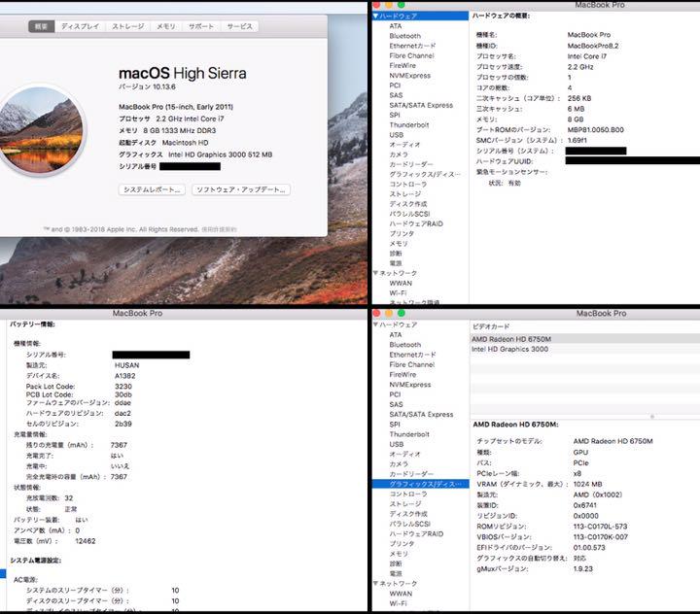Collapse ハードウェア triangle in hardware overview window

[x=375, y=17]
